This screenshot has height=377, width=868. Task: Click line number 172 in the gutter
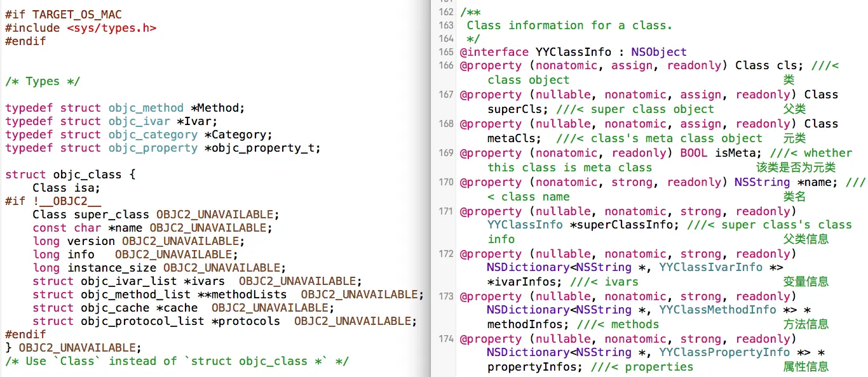[446, 254]
